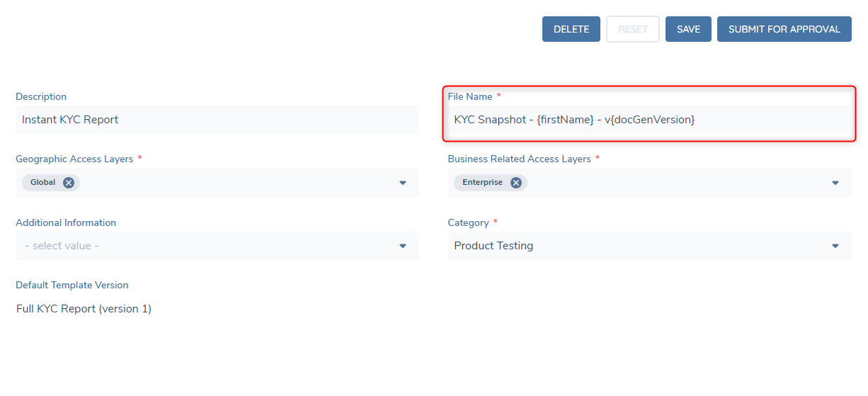Focus the Description field containing Instant KYC Report
The image size is (868, 396).
tap(217, 120)
